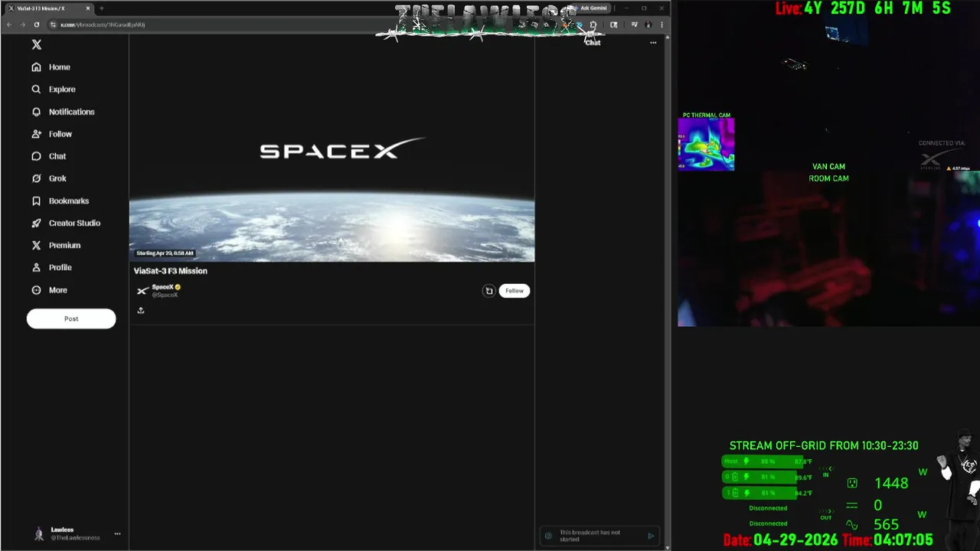The width and height of the screenshot is (980, 551).
Task: Open Creator Studio in the sidebar
Action: (x=66, y=223)
